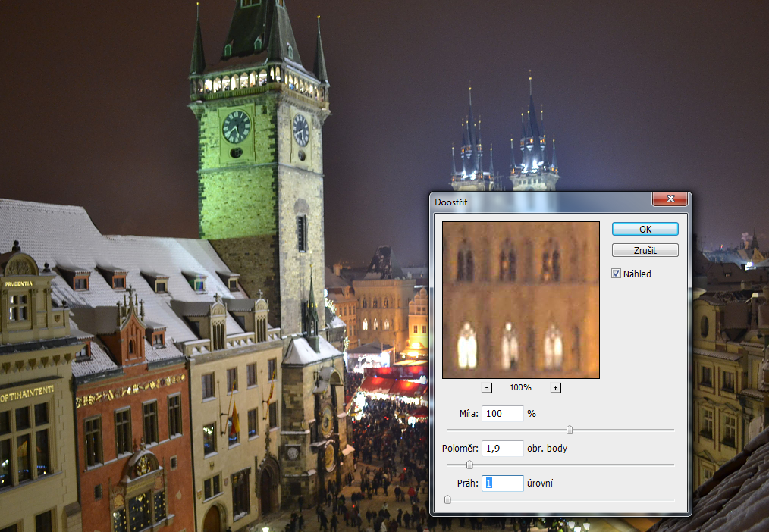Close the Doostřit dialog with the X
Viewport: 769px width, 532px height.
[x=670, y=199]
